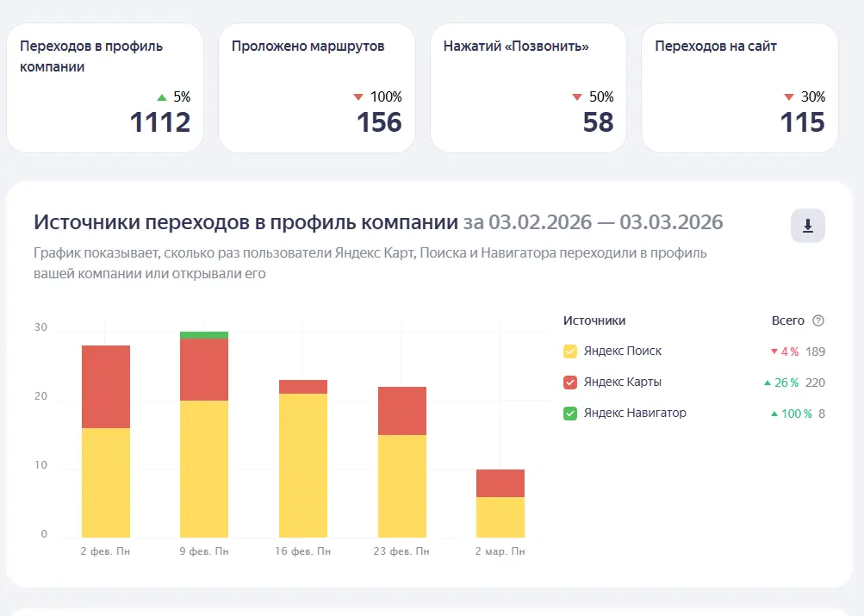Click the 2 мар. bar red segment
The width and height of the screenshot is (864, 616).
(500, 483)
